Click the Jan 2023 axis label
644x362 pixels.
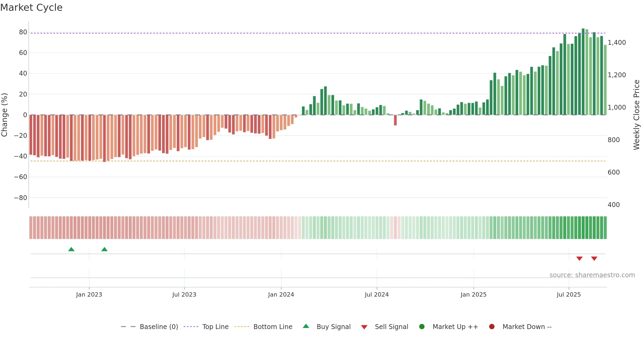point(89,295)
